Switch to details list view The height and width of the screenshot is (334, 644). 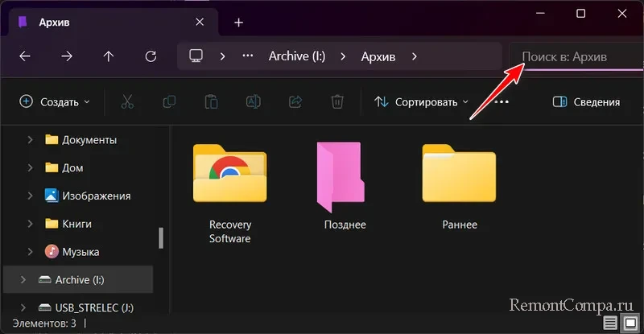(x=612, y=324)
